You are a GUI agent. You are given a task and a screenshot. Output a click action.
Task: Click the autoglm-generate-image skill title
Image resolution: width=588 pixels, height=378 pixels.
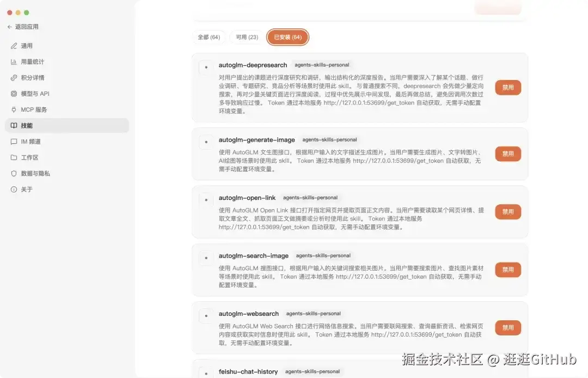coord(257,140)
